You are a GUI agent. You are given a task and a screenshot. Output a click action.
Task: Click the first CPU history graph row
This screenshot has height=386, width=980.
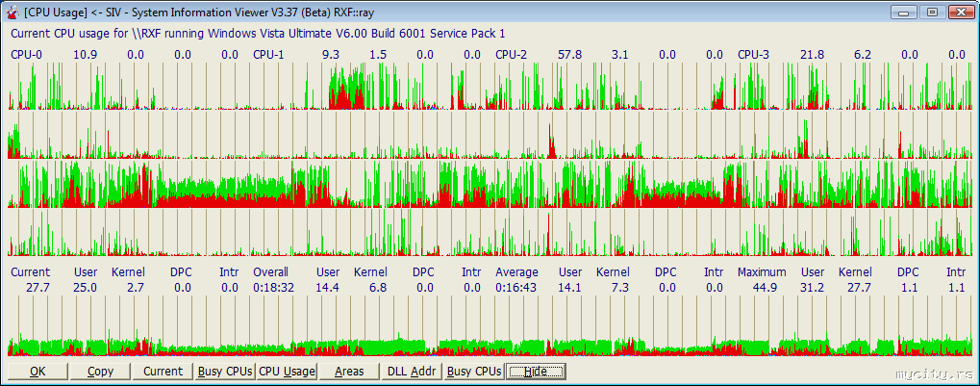[490, 87]
